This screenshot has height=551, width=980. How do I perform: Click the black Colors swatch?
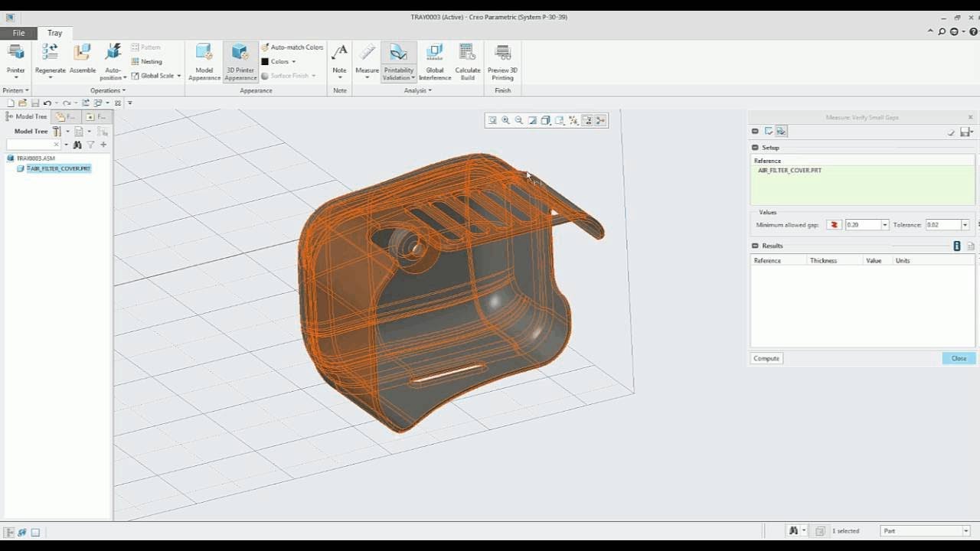coord(265,61)
